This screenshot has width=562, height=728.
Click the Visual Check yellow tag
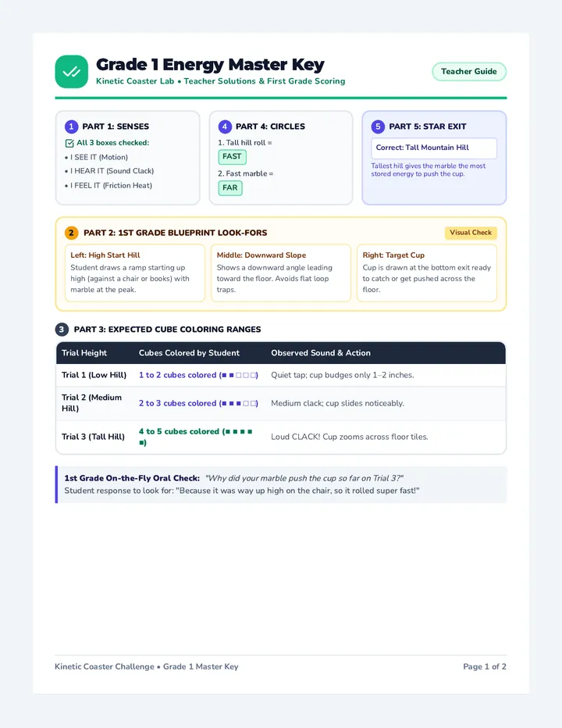[471, 233]
